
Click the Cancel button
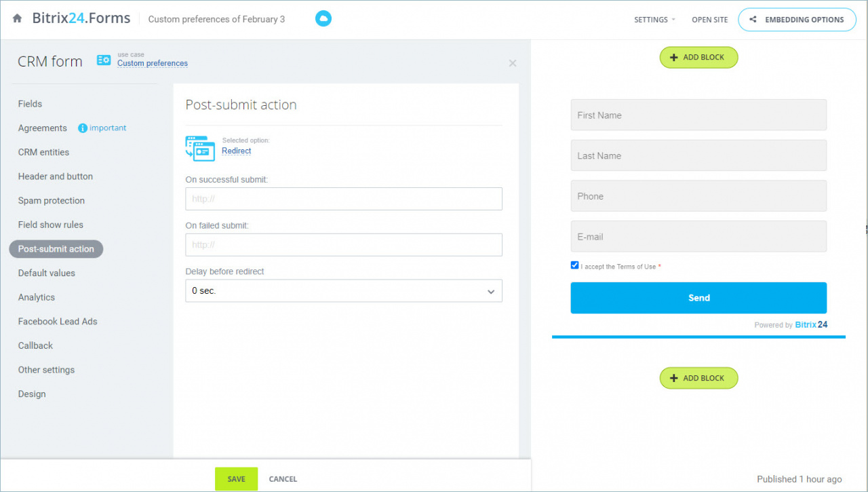click(x=283, y=479)
